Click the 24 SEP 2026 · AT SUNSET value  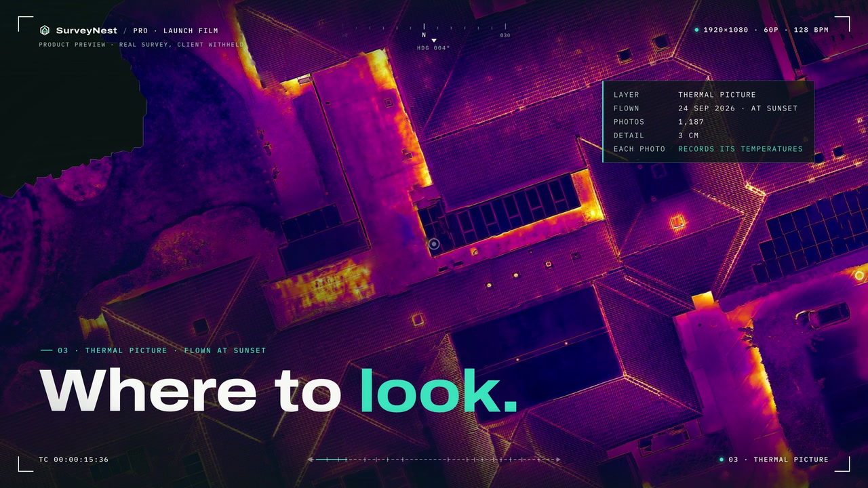[738, 108]
